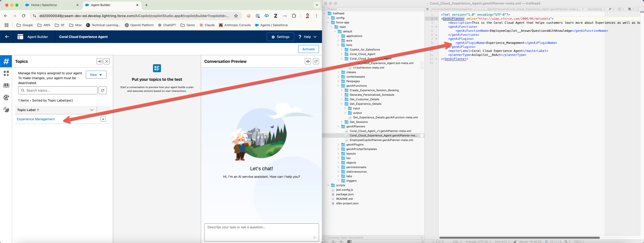Open markers pin menu in editor toolbar

coord(612,9)
